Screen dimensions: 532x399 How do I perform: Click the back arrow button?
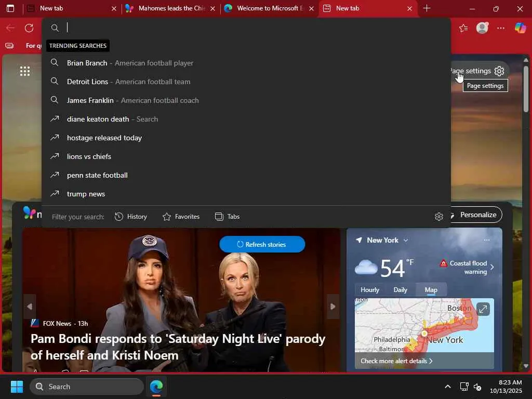[10, 28]
